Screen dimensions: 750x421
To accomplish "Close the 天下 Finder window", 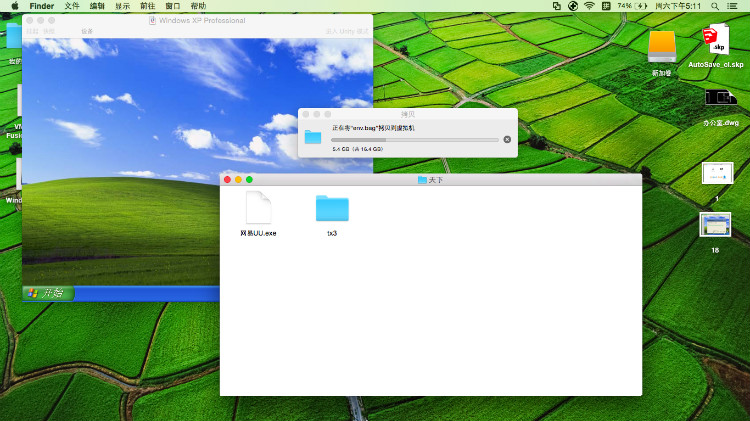I will [227, 179].
